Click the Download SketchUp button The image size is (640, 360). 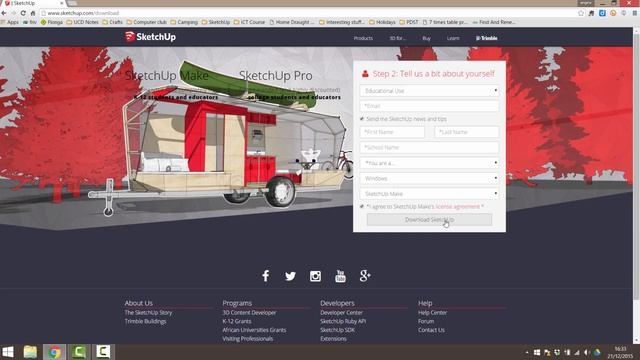[x=429, y=220]
